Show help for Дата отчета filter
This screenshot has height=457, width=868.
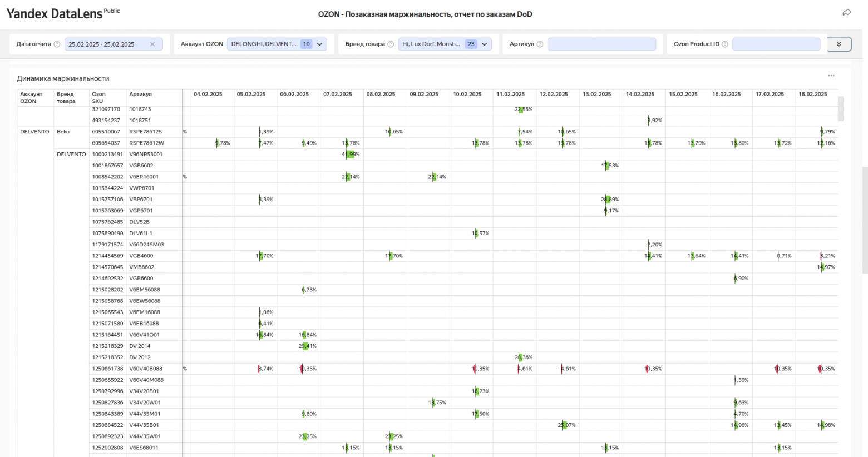point(57,44)
